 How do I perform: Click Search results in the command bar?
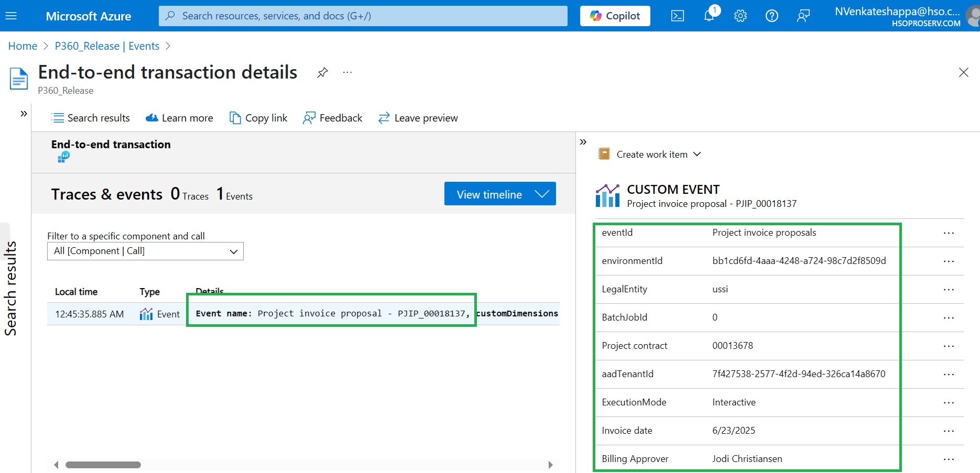[91, 118]
